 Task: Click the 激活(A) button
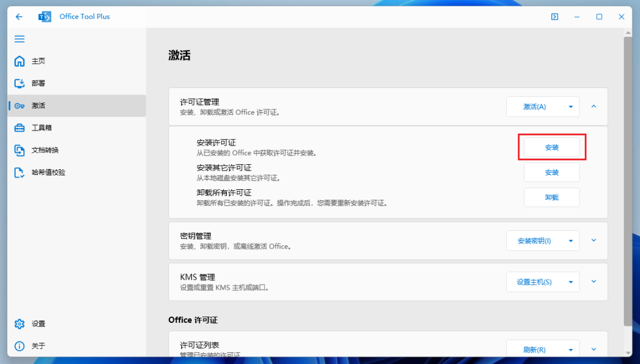(534, 107)
